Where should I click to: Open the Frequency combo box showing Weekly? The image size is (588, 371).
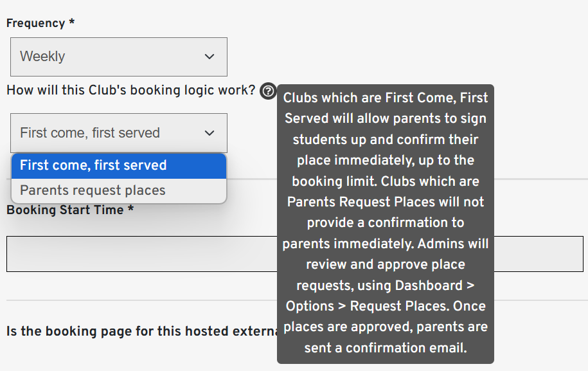coord(118,57)
